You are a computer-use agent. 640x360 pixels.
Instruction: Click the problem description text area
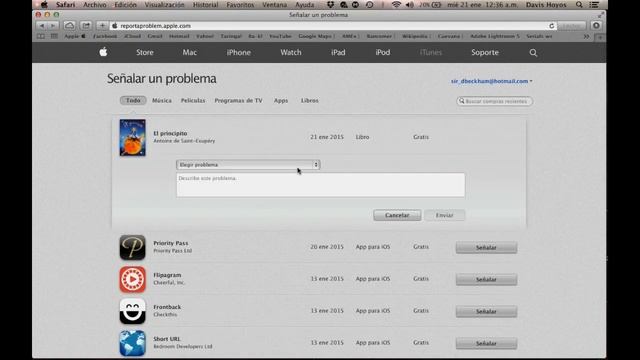(x=320, y=185)
